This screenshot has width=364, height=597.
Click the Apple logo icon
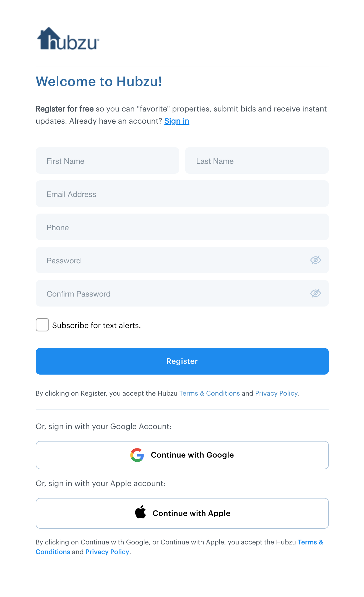[141, 512]
